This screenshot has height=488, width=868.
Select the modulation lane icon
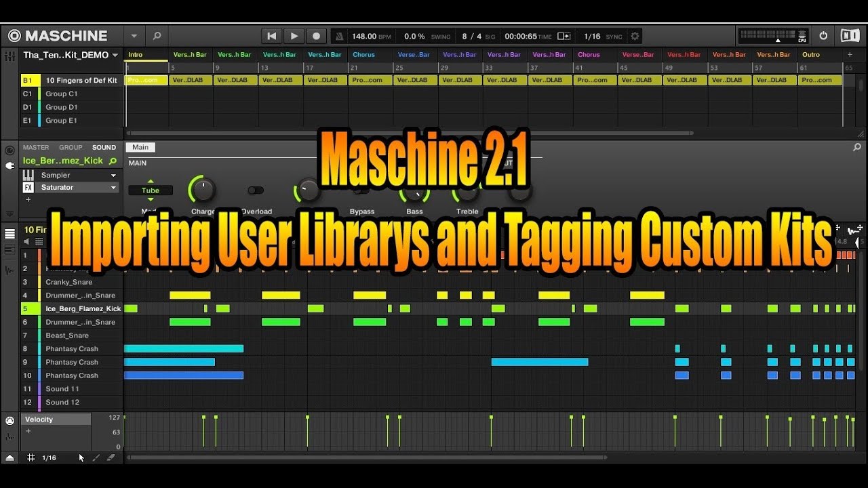click(x=9, y=436)
